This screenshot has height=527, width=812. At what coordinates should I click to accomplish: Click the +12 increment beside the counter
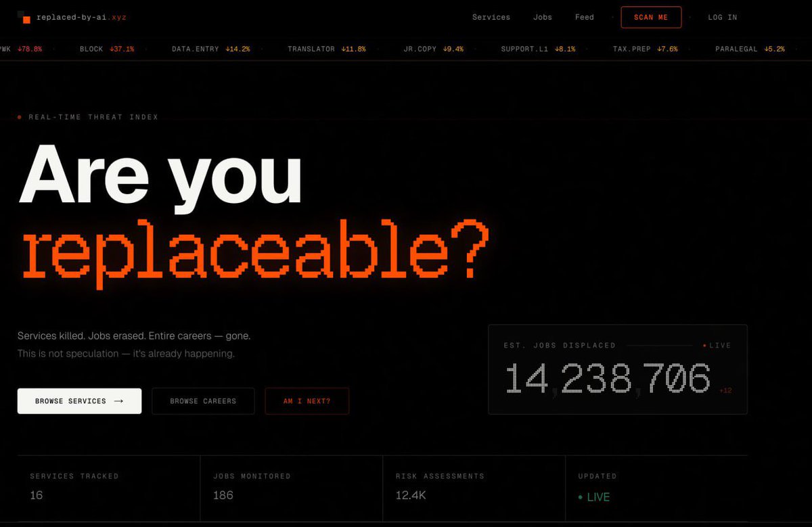click(x=725, y=390)
